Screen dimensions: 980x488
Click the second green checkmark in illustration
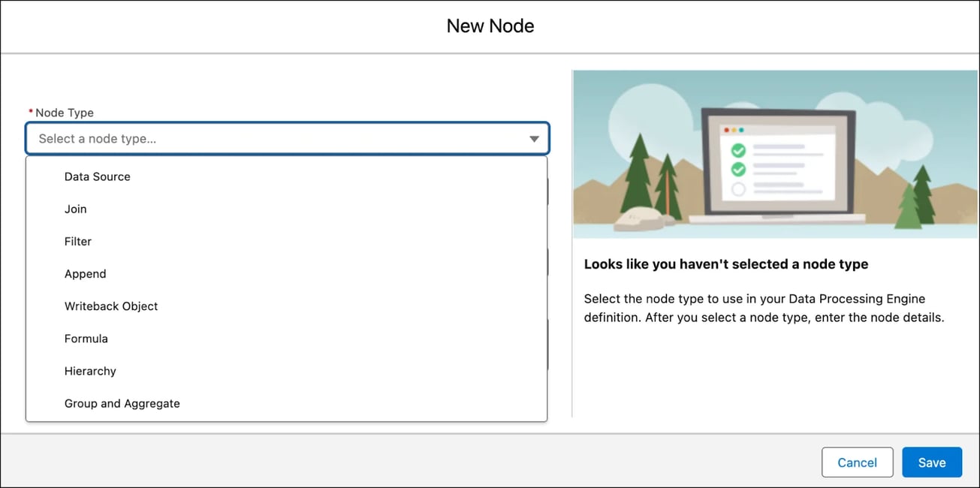[x=738, y=169]
